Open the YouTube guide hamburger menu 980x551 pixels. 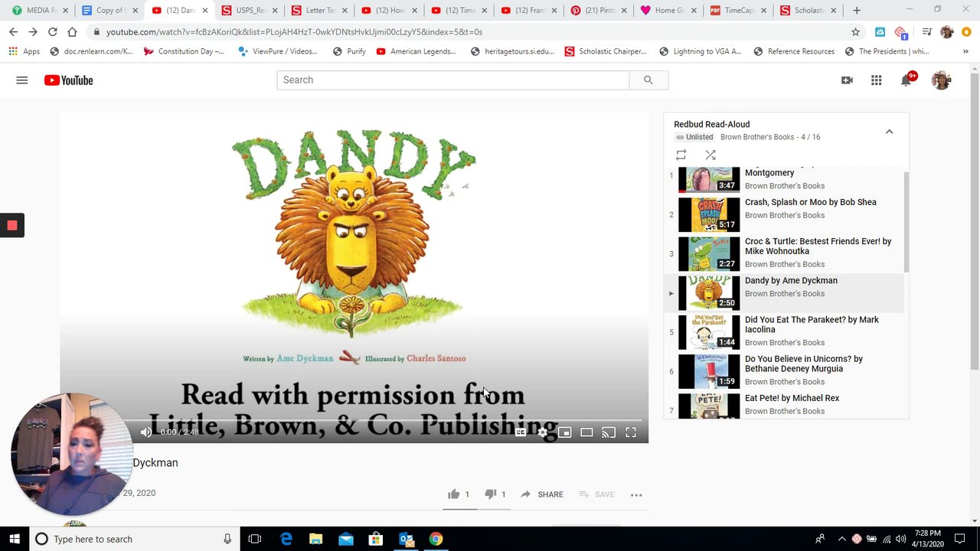coord(22,80)
